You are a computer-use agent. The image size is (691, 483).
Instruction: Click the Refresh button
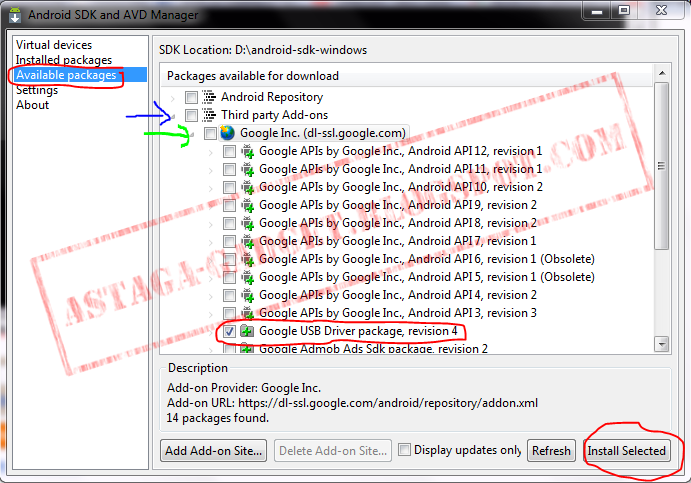point(551,451)
